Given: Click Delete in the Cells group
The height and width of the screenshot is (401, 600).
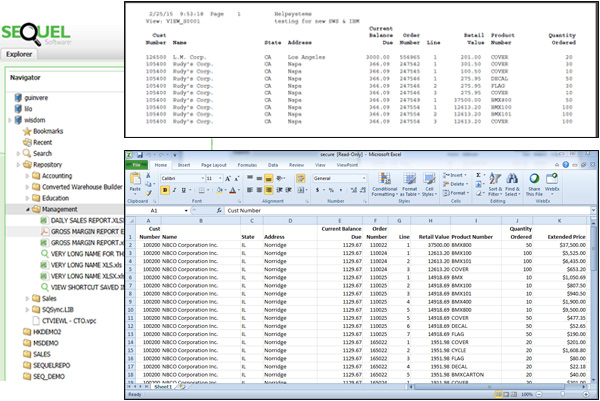Looking at the screenshot, I should pos(456,184).
